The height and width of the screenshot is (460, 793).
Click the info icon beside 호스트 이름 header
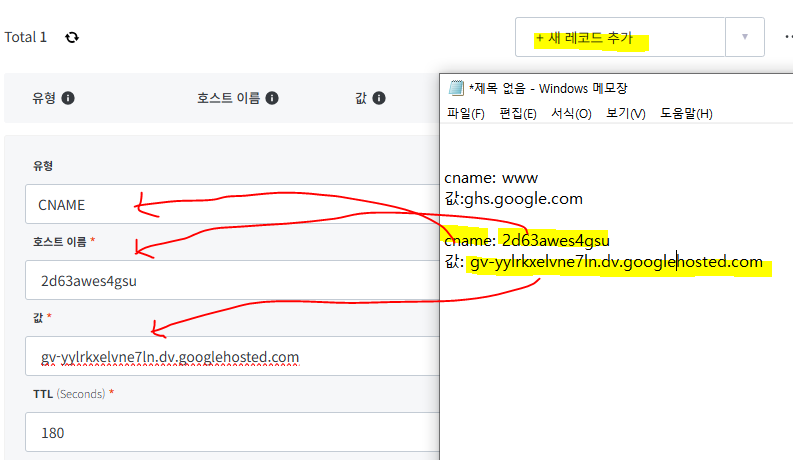tap(272, 98)
